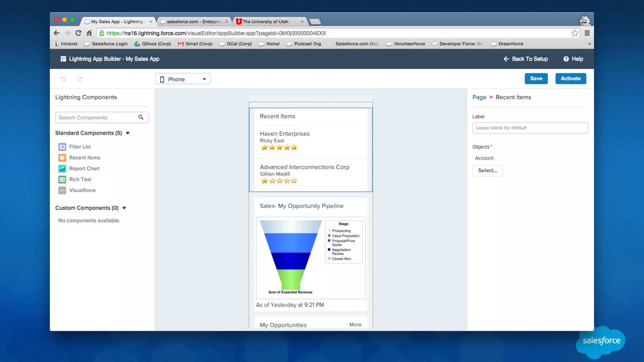Screen dimensions: 644x362
Task: Click the Save button
Action: 536,79
